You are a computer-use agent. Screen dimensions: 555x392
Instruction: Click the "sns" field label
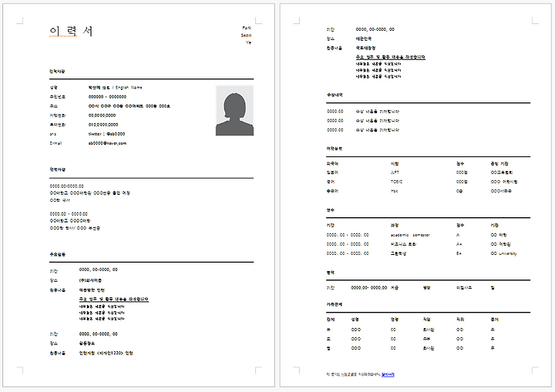pos(52,134)
